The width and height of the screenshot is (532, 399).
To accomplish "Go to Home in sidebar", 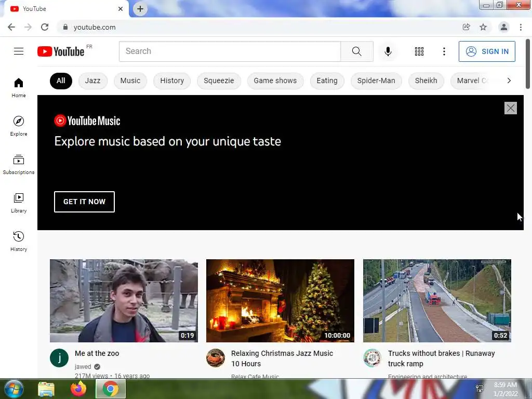I will pos(19,87).
